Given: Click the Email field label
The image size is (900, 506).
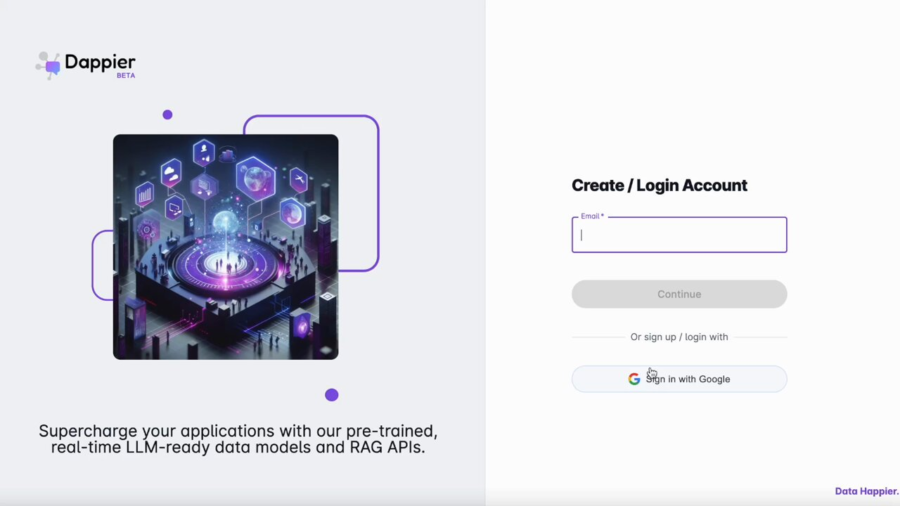Looking at the screenshot, I should click(x=592, y=216).
